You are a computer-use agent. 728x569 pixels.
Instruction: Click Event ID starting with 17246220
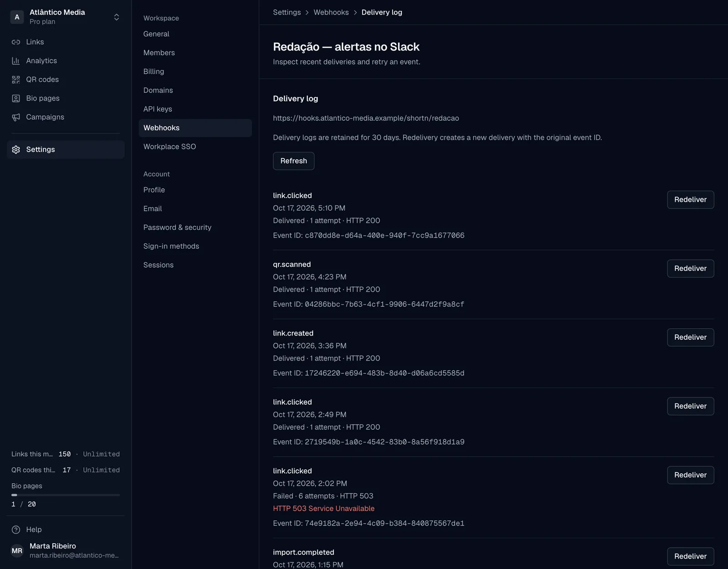click(369, 373)
